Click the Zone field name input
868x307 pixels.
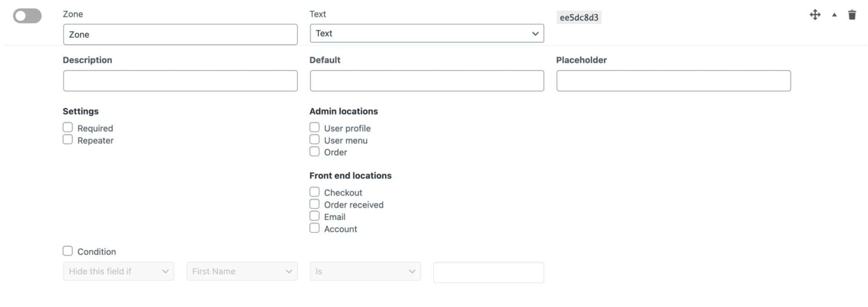pos(180,34)
